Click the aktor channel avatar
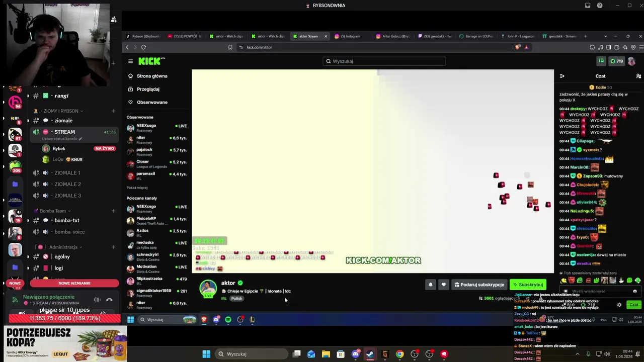This screenshot has width=644, height=362. [x=208, y=288]
